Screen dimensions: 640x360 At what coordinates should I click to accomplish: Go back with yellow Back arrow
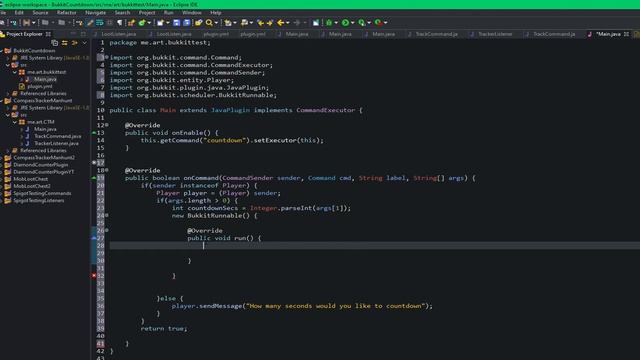[280, 23]
